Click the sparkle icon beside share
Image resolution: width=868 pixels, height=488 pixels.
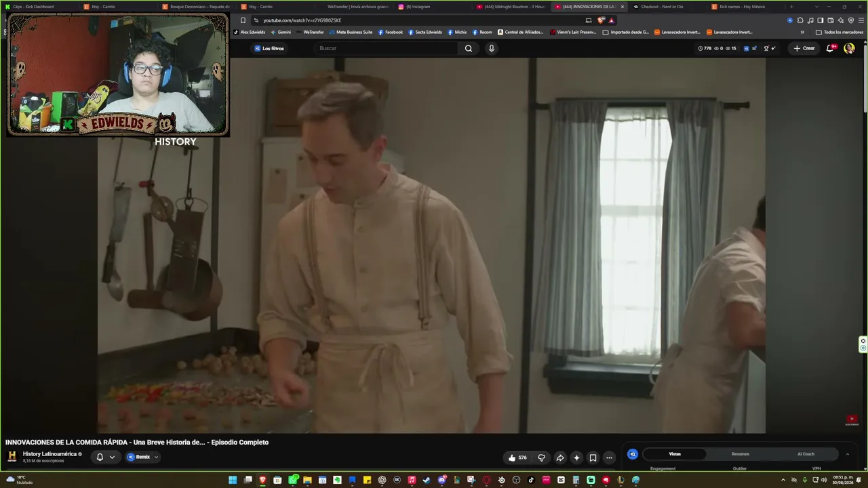(x=576, y=457)
